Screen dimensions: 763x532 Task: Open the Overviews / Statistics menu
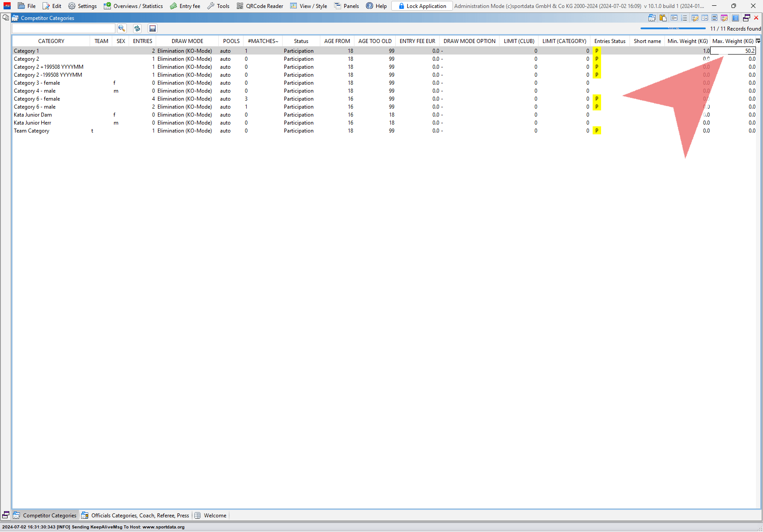coord(134,6)
